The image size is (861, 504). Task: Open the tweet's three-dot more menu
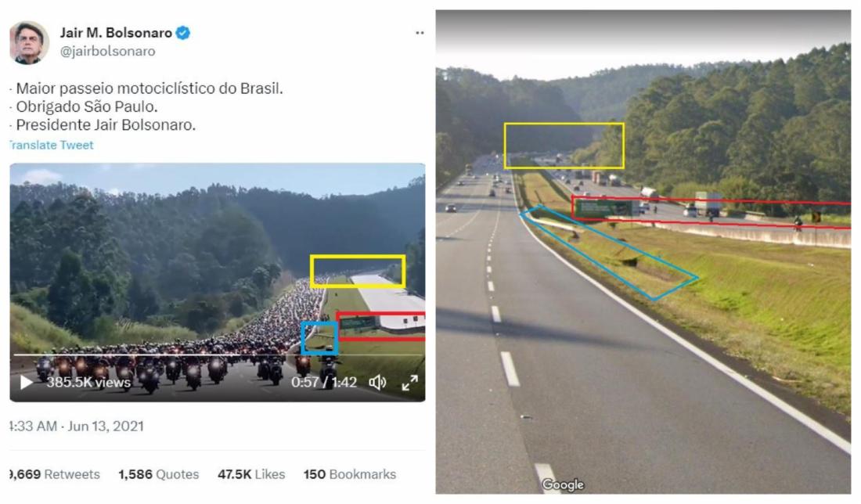pyautogui.click(x=420, y=33)
